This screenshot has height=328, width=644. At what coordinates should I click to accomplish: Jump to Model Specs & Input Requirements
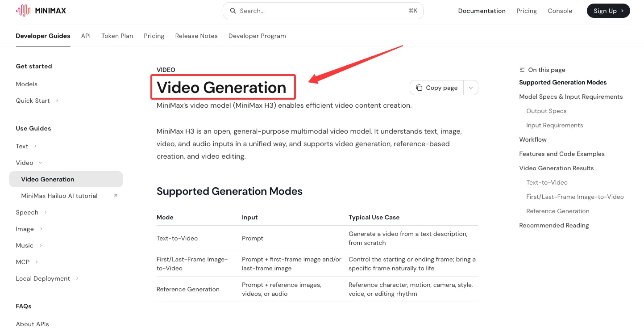tap(571, 97)
